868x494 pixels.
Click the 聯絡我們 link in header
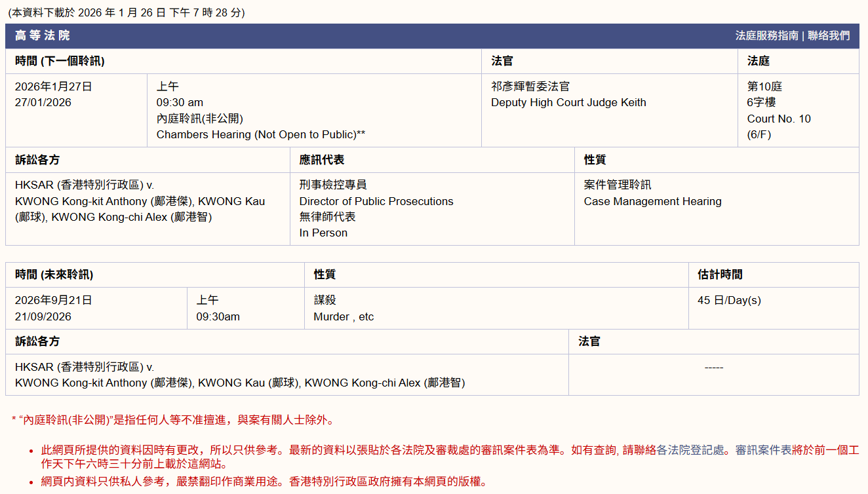pyautogui.click(x=829, y=36)
